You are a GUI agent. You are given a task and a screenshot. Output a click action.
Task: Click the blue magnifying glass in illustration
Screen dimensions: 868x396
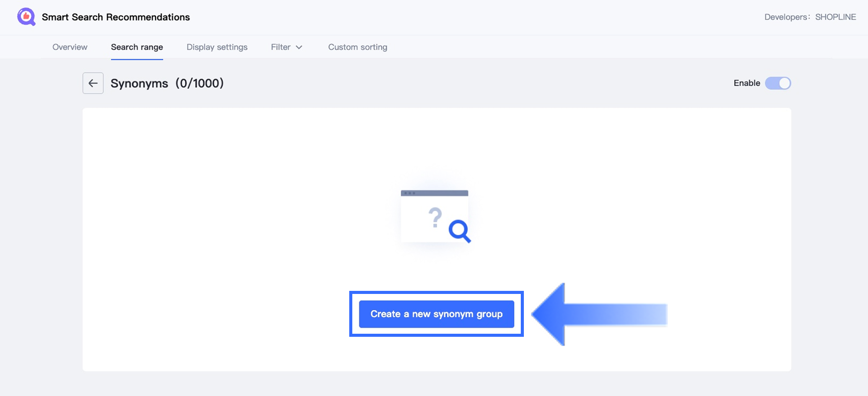(x=459, y=231)
